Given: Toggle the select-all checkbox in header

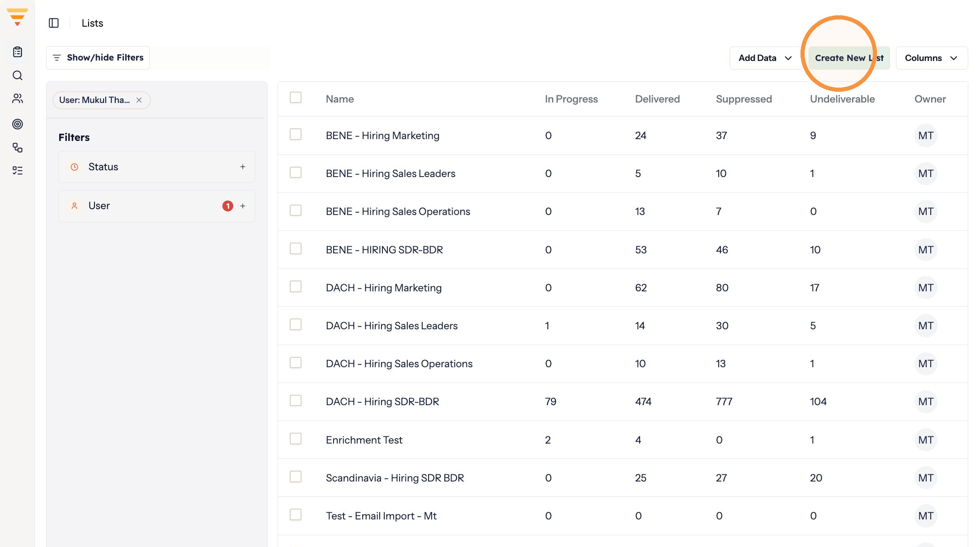Looking at the screenshot, I should tap(296, 98).
